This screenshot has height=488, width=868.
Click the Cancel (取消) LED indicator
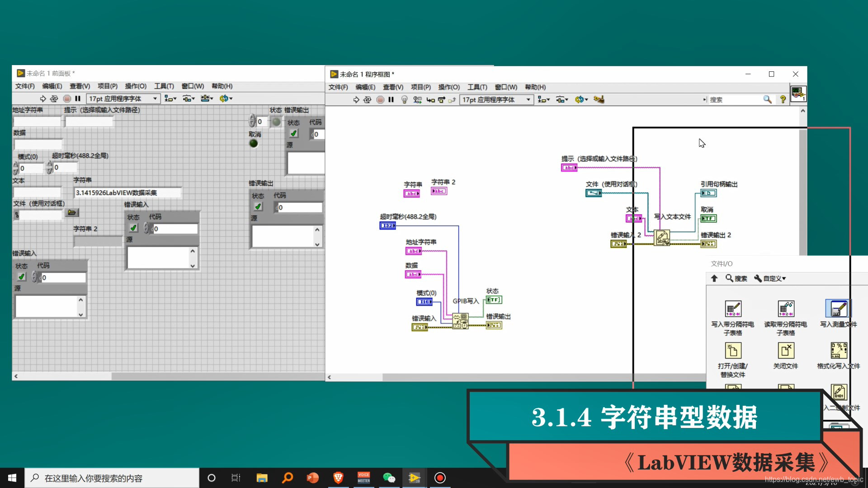[254, 143]
